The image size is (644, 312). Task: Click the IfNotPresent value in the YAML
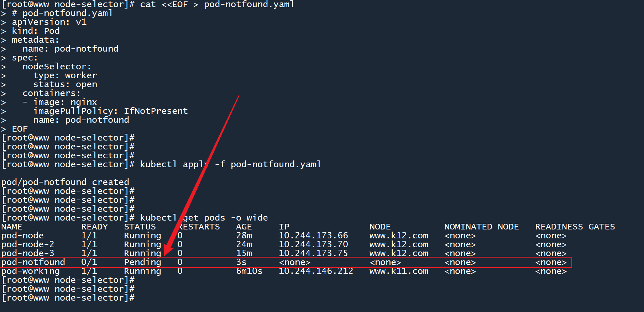[156, 111]
